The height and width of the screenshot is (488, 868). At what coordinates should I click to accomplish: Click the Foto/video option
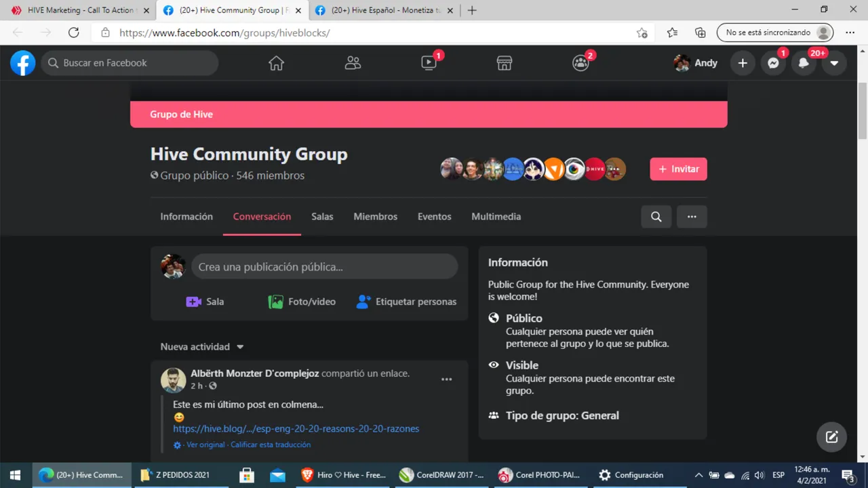tap(302, 302)
